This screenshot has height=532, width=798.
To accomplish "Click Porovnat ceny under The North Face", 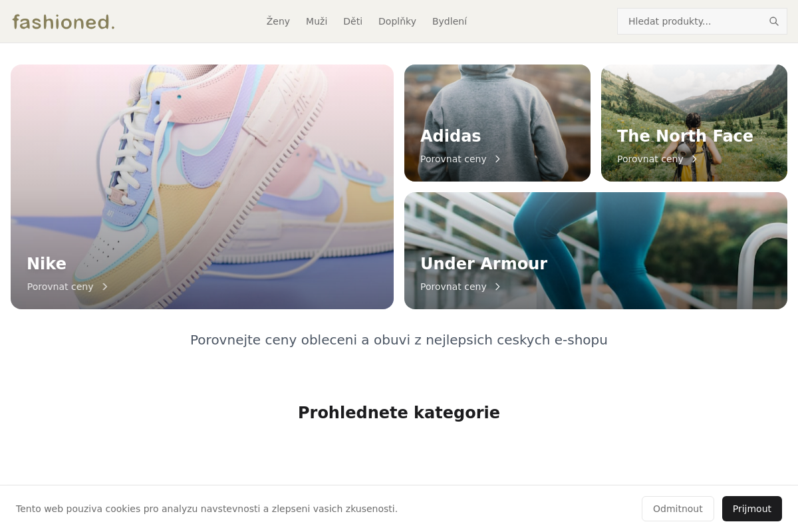I will [650, 159].
